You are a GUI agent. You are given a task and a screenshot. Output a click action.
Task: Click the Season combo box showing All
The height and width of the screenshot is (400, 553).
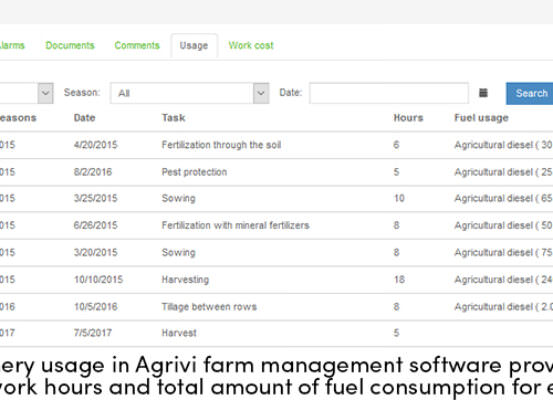[x=189, y=93]
